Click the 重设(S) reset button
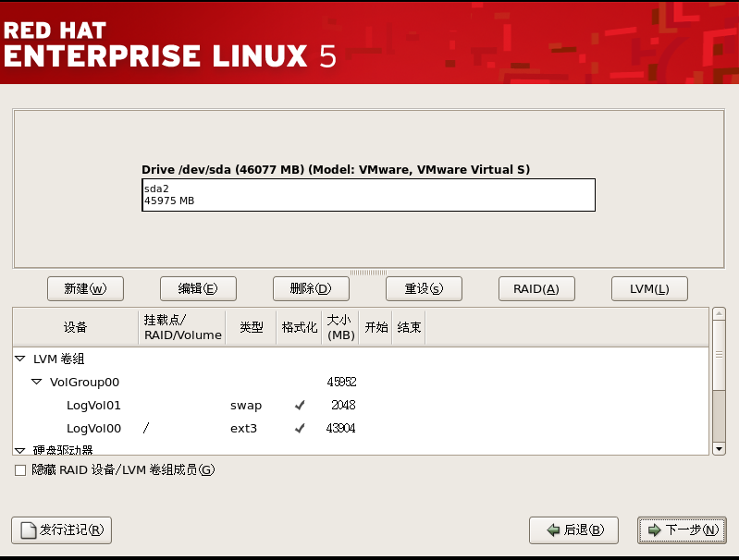Image resolution: width=739 pixels, height=560 pixels. [424, 288]
